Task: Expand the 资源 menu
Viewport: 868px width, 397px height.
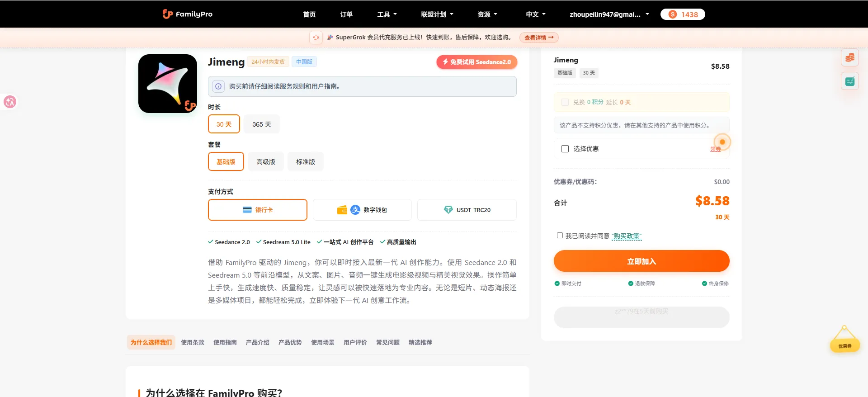Action: 487,14
